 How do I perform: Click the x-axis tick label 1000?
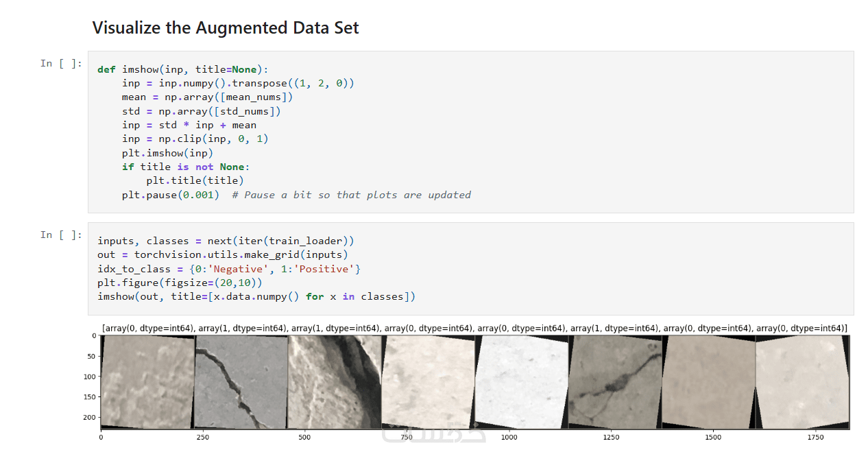509,437
